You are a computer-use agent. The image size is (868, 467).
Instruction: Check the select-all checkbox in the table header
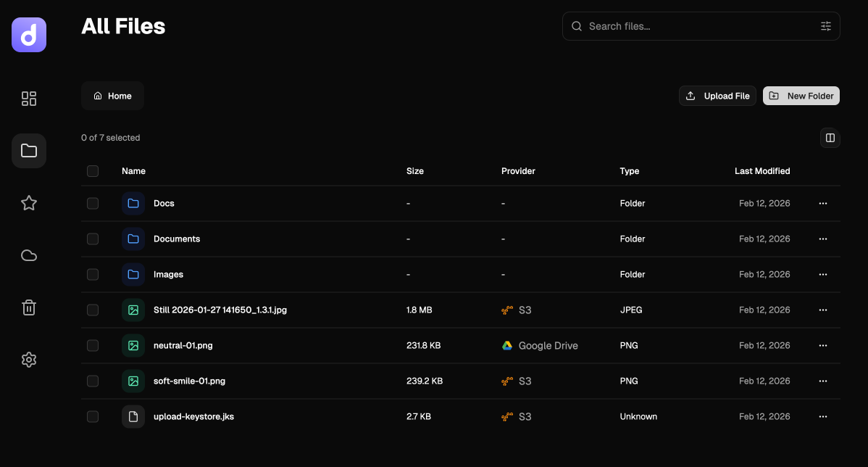point(93,171)
